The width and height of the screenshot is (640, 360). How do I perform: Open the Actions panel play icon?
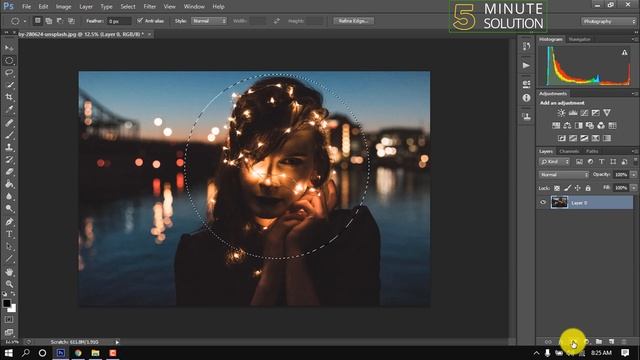point(527,65)
